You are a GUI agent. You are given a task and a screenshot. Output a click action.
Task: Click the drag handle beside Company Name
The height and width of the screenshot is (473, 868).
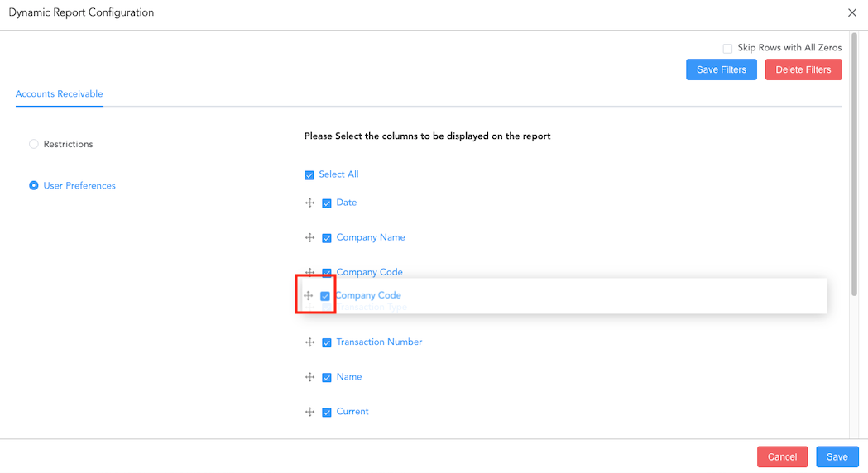(x=309, y=238)
